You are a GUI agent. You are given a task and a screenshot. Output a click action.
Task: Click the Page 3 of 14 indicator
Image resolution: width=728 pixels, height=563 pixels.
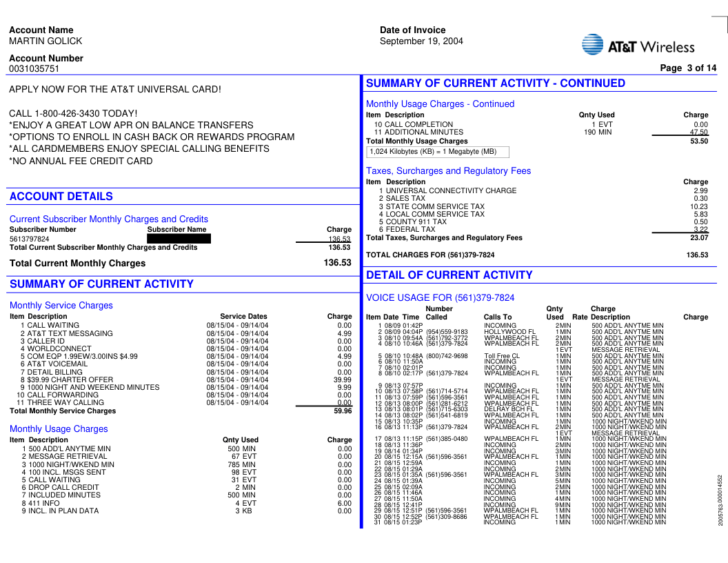(x=688, y=68)
